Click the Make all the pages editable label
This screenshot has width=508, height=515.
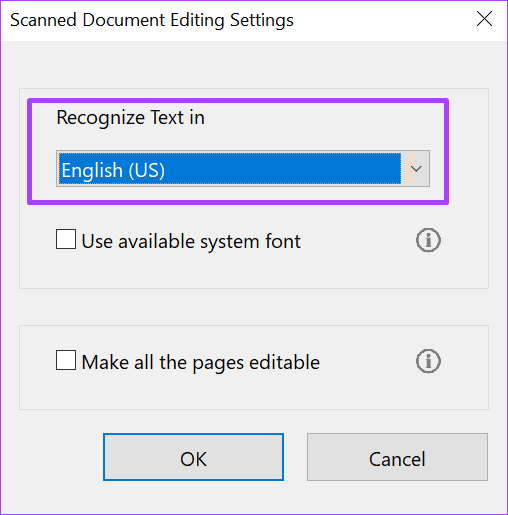coord(201,362)
